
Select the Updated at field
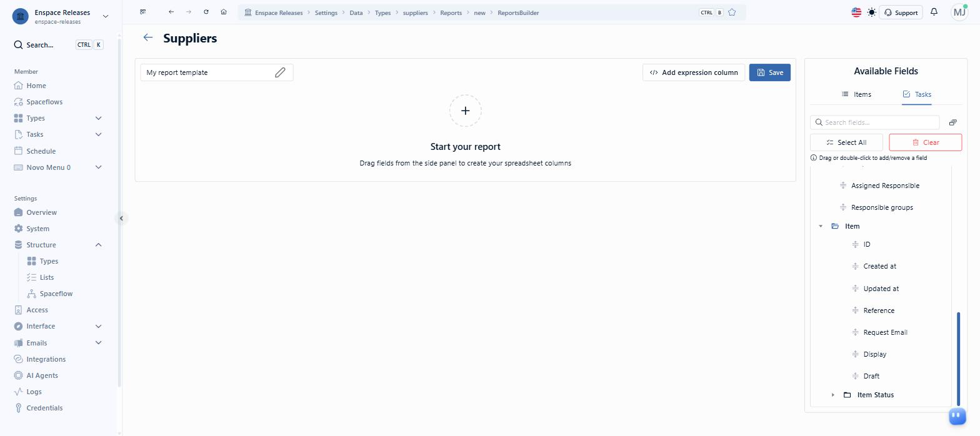click(x=881, y=289)
